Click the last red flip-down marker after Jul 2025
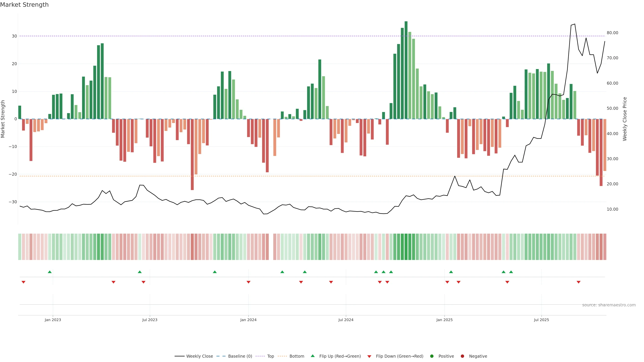644x362 pixels. 578,282
